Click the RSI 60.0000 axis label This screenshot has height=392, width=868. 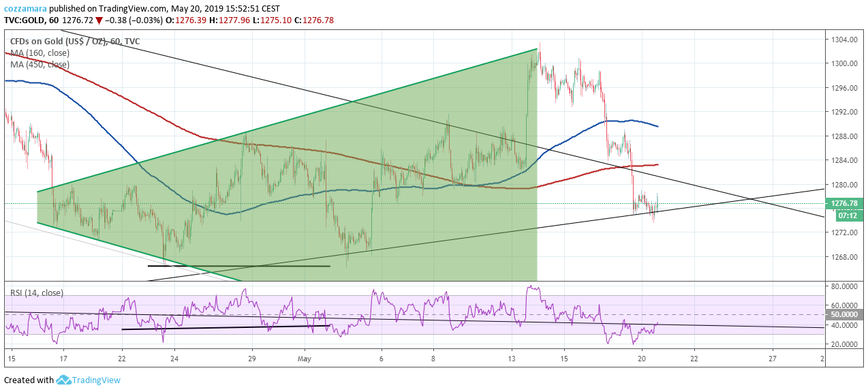click(x=844, y=305)
